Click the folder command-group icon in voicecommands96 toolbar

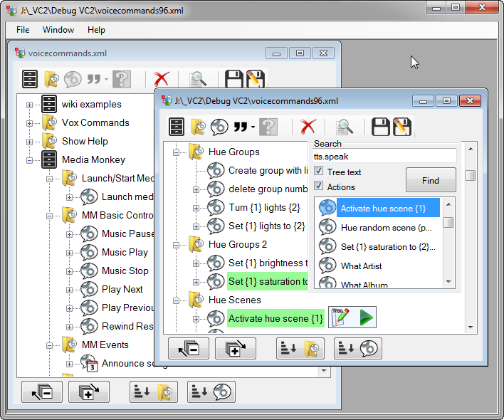coord(198,127)
